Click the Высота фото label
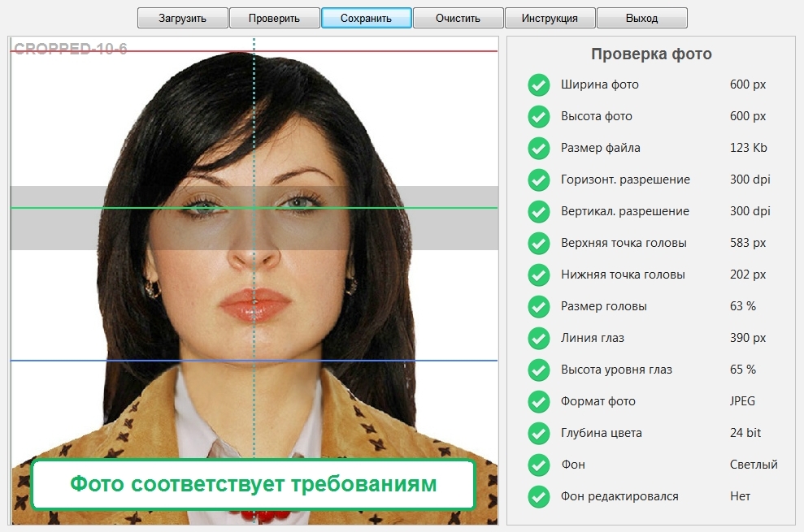Image resolution: width=804 pixels, height=532 pixels. pos(597,116)
